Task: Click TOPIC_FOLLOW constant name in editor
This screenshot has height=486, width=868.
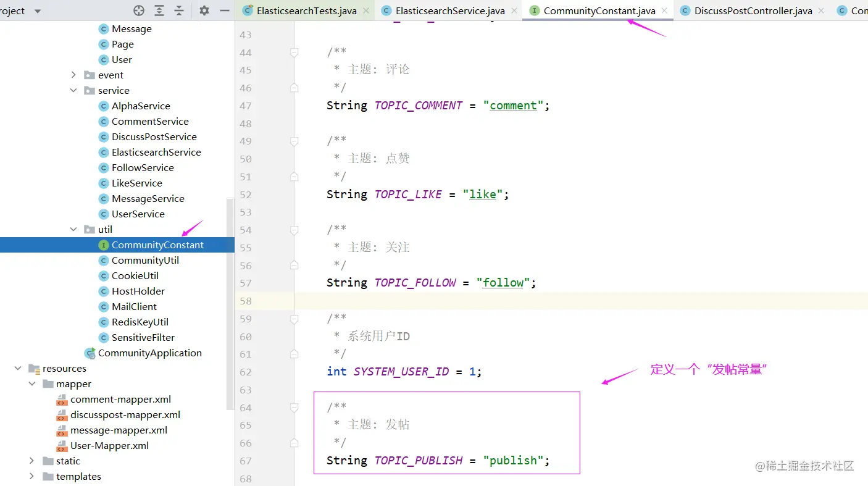Action: 415,283
